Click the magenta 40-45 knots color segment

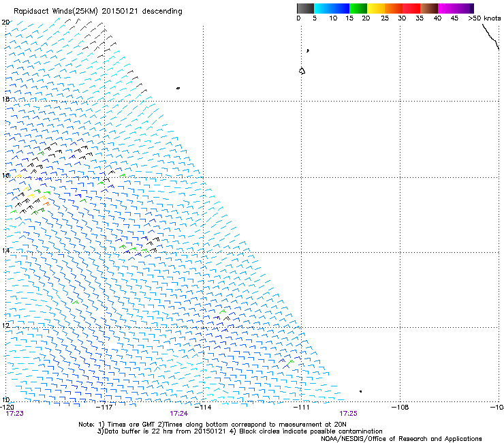[447, 8]
